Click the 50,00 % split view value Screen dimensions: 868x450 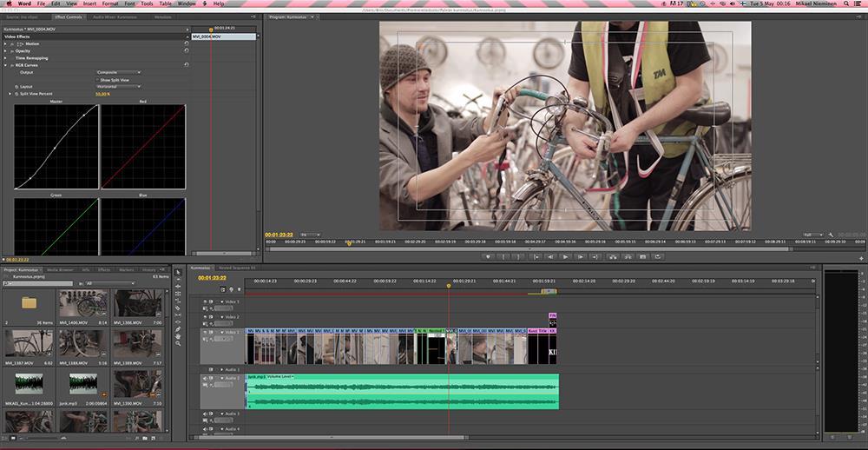coord(102,94)
